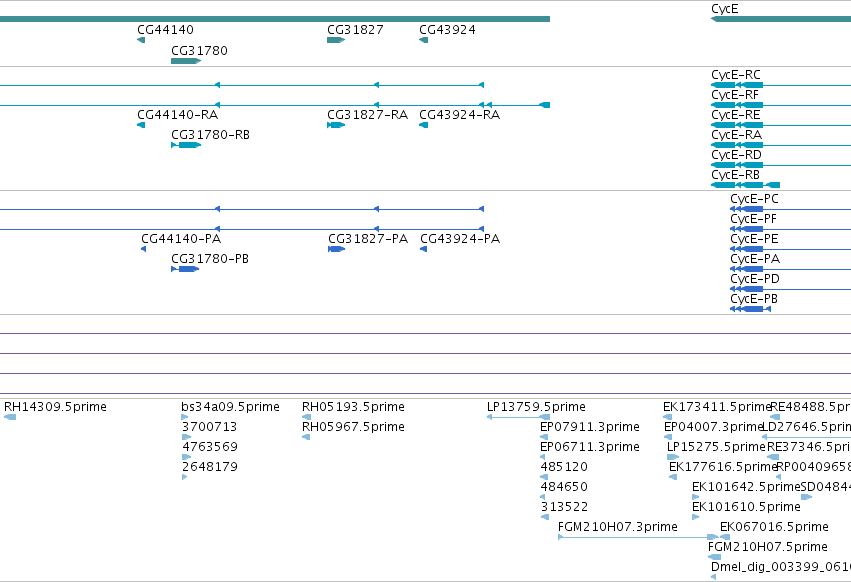Click the EK173411.5prime label
The height and width of the screenshot is (582, 851).
[x=717, y=407]
